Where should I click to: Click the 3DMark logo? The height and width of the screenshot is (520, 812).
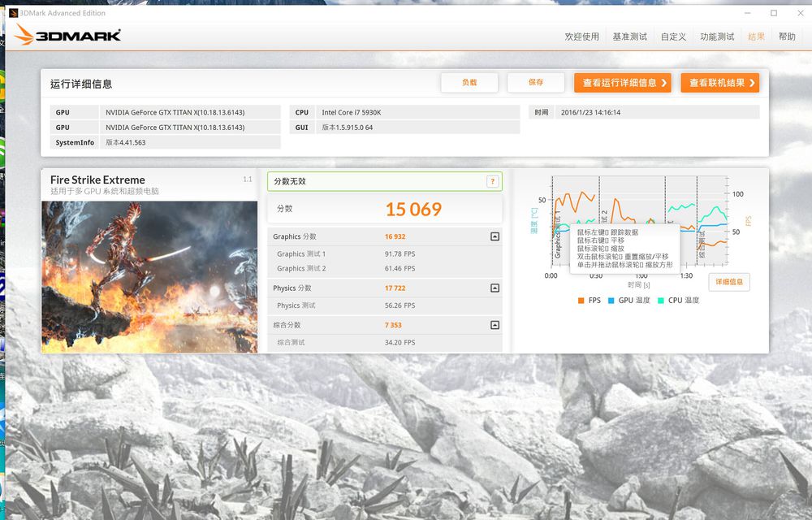[68, 35]
